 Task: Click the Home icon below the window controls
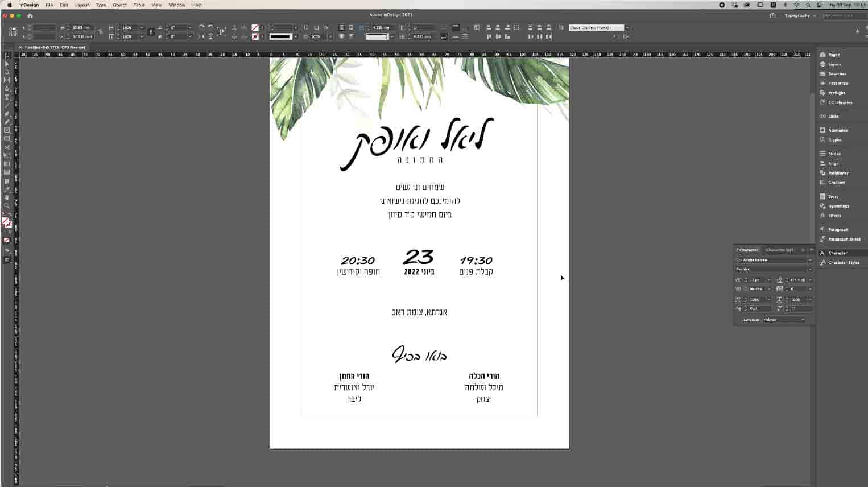pyautogui.click(x=30, y=16)
